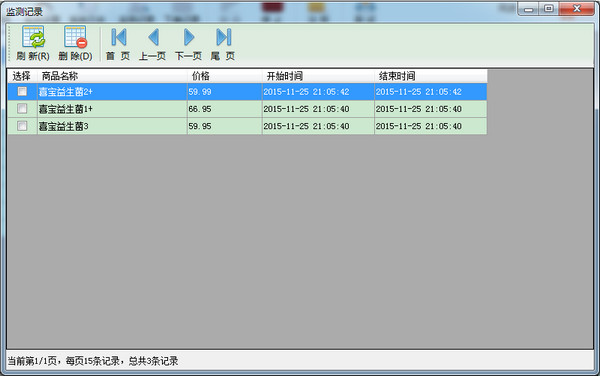Select product name 喜宝益生菌3
Viewport: 600px width, 376px height.
[112, 126]
